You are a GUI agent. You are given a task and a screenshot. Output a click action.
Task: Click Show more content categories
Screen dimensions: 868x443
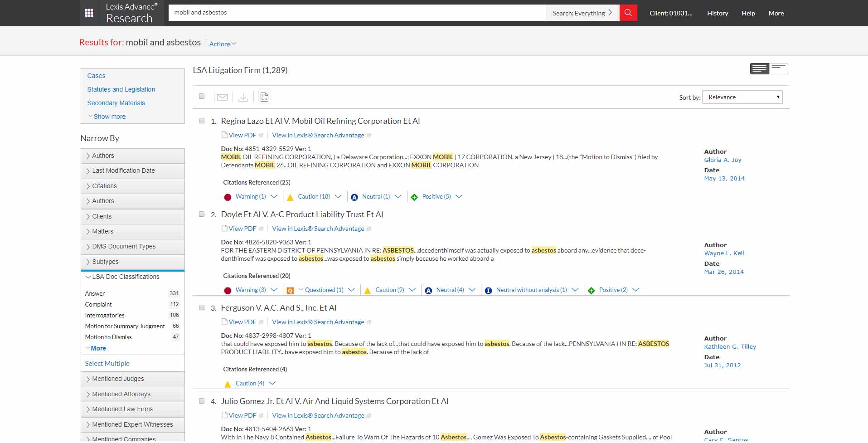[107, 117]
